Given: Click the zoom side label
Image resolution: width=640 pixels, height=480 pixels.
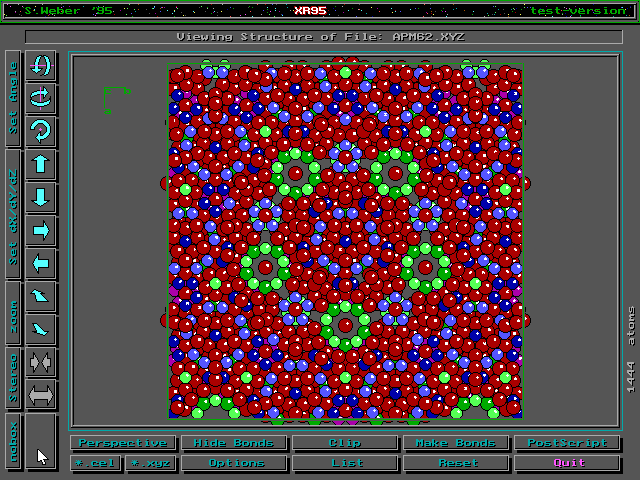Looking at the screenshot, I should point(13,313).
